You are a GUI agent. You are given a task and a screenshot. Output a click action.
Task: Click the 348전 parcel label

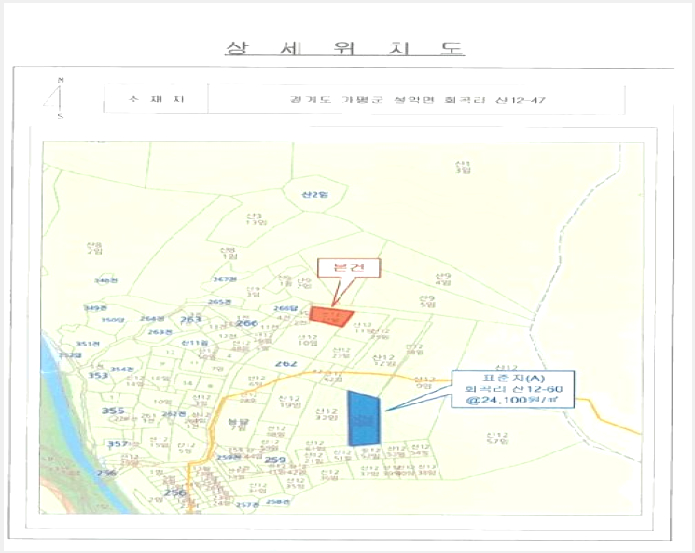coord(106,280)
